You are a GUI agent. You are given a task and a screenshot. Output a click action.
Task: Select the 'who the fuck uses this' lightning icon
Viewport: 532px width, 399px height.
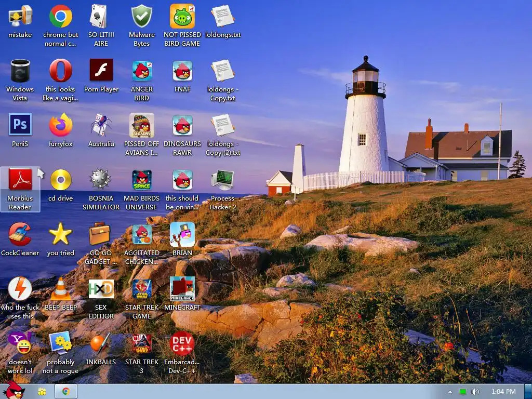click(x=20, y=288)
